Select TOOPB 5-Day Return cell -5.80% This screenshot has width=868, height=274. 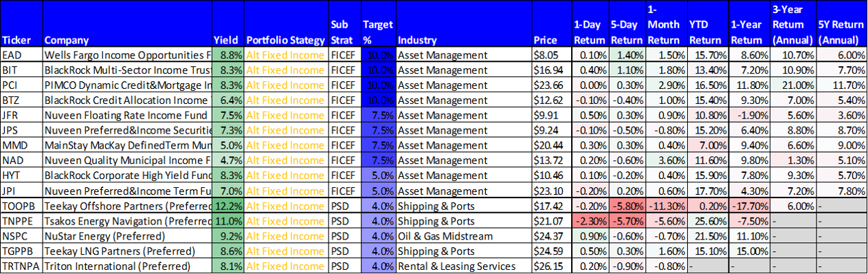(x=627, y=205)
